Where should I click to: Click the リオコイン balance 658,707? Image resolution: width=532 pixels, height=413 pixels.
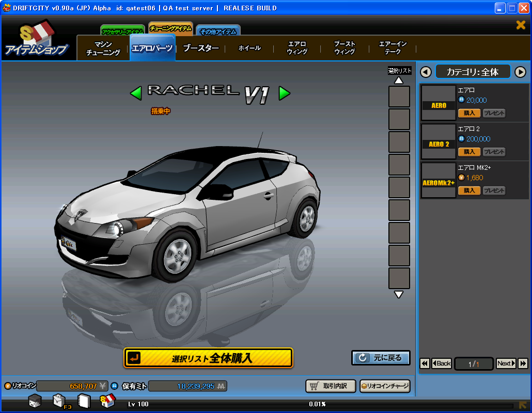(x=72, y=386)
